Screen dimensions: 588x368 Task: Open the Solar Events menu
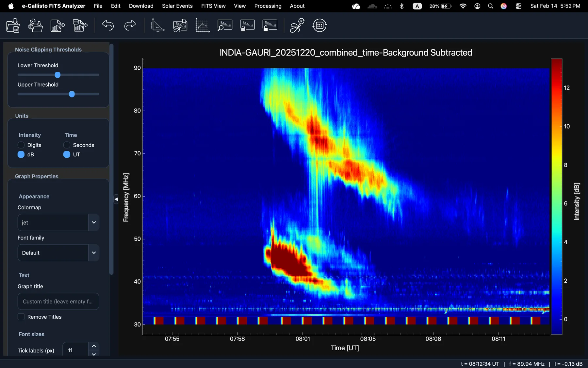point(177,6)
